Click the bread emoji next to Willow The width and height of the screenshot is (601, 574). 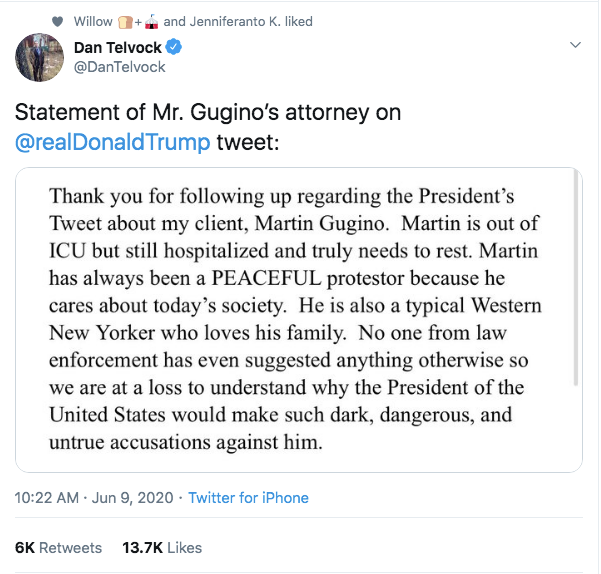tap(125, 21)
